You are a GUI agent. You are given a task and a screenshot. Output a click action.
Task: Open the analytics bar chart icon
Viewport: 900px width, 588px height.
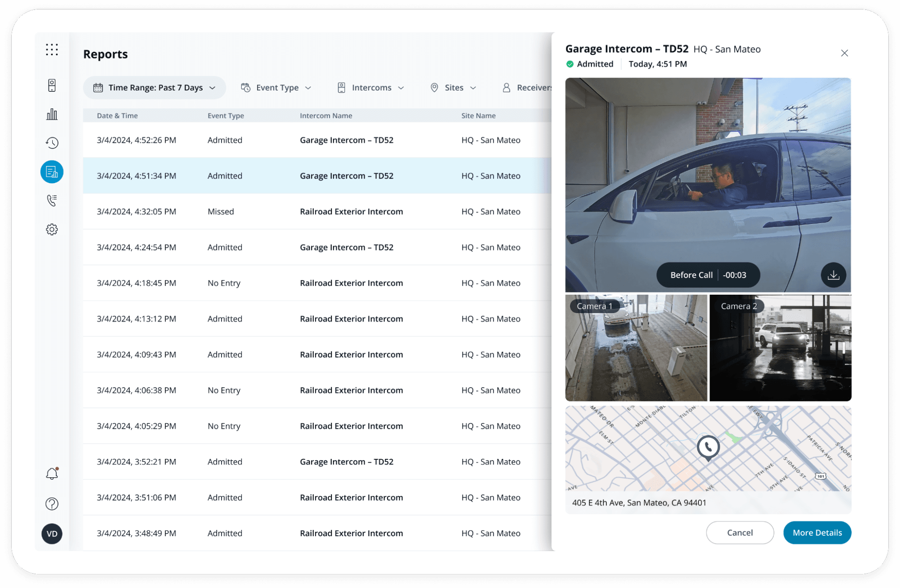tap(52, 114)
